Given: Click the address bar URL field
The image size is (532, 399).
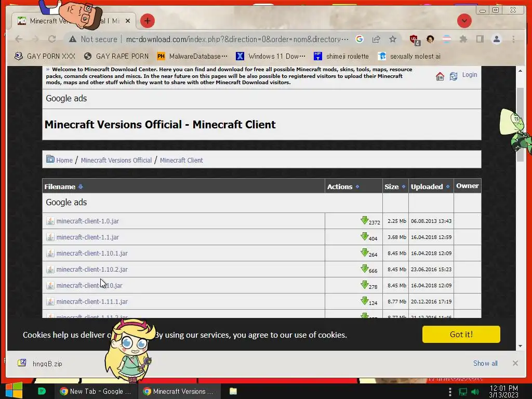Looking at the screenshot, I should pyautogui.click(x=237, y=39).
